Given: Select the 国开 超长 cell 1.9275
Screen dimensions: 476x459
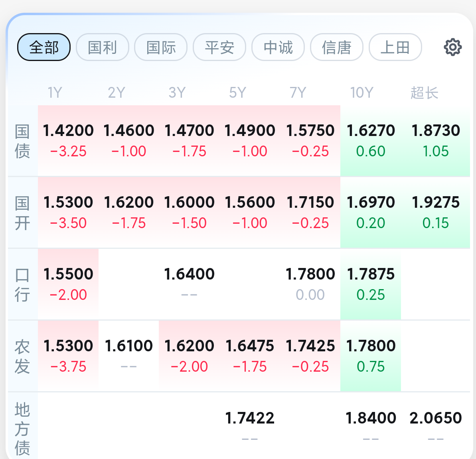Looking at the screenshot, I should pos(436,213).
